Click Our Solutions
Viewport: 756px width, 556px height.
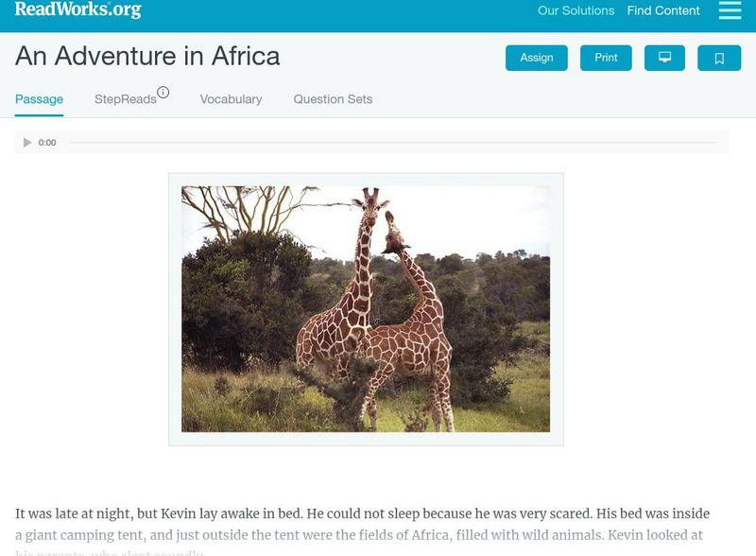575,11
